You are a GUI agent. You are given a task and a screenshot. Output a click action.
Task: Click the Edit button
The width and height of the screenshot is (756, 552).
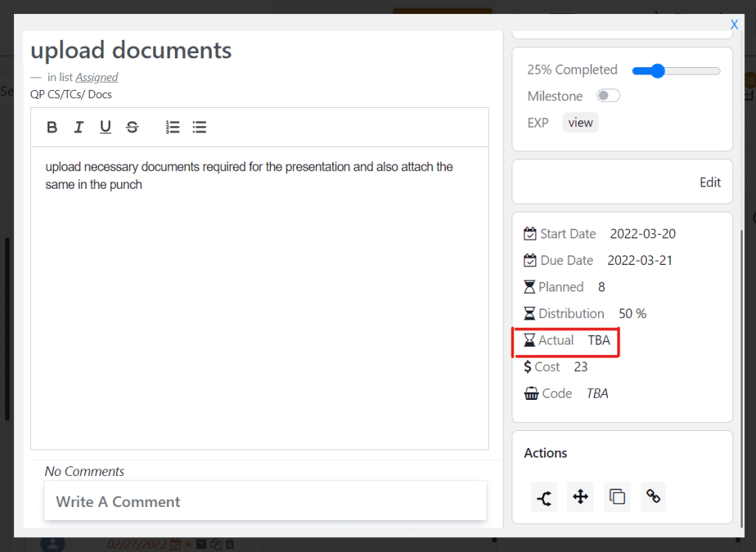point(710,182)
